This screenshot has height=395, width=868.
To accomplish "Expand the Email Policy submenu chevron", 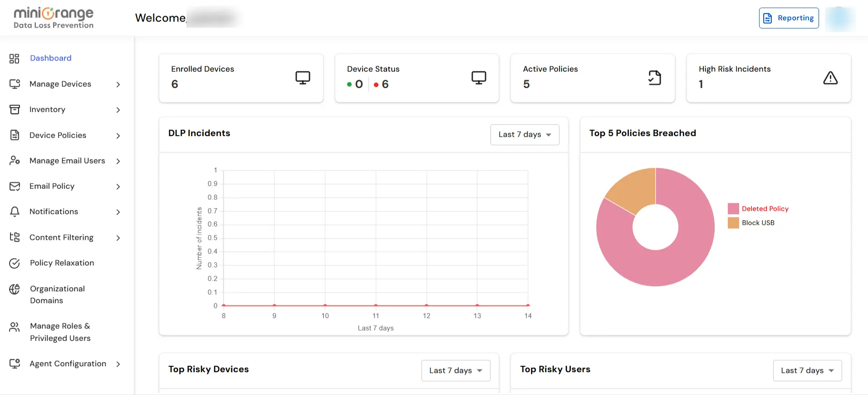I will [118, 187].
